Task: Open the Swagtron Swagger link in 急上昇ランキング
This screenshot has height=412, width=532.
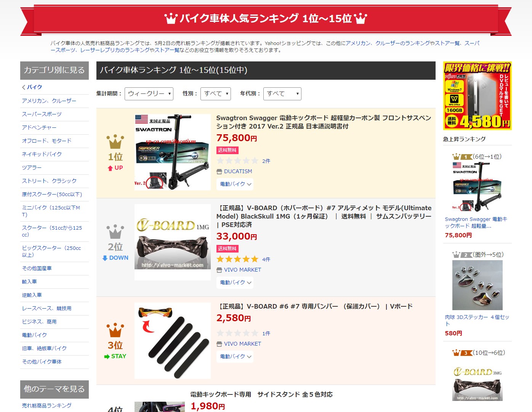Action: [476, 223]
